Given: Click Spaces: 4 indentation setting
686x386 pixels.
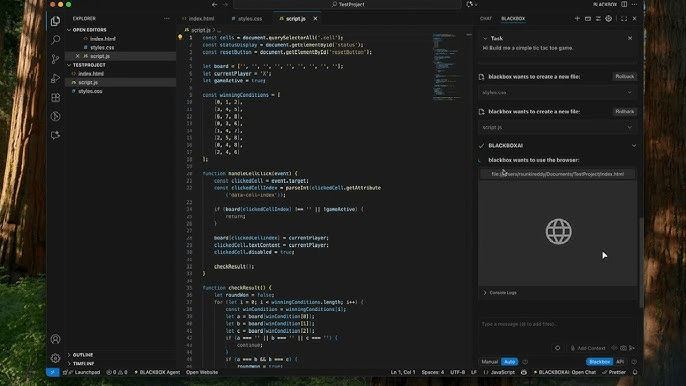Looking at the screenshot, I should [433, 372].
